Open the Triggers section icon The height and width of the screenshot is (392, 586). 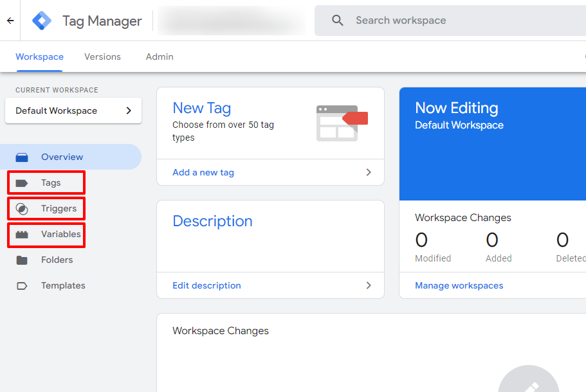(23, 208)
